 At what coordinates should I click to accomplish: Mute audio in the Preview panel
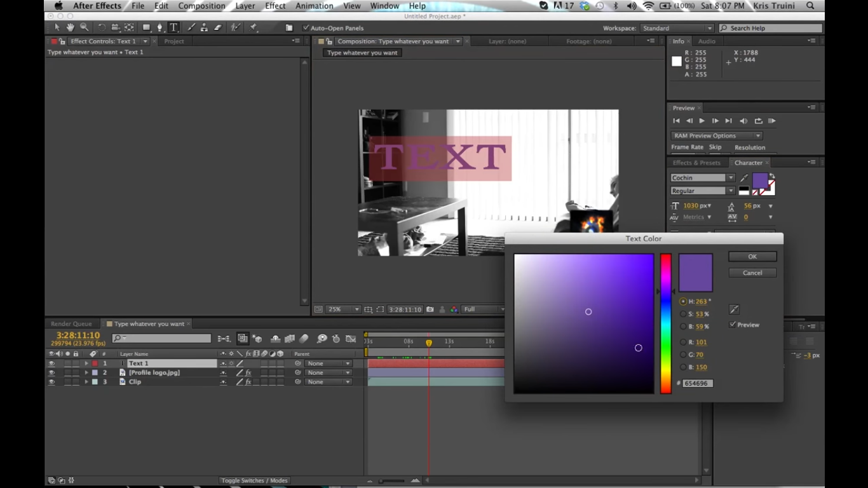(743, 121)
